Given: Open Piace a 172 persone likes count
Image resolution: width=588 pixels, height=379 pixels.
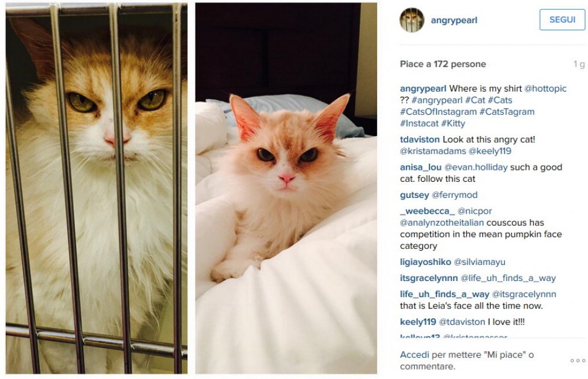Looking at the screenshot, I should [x=443, y=64].
